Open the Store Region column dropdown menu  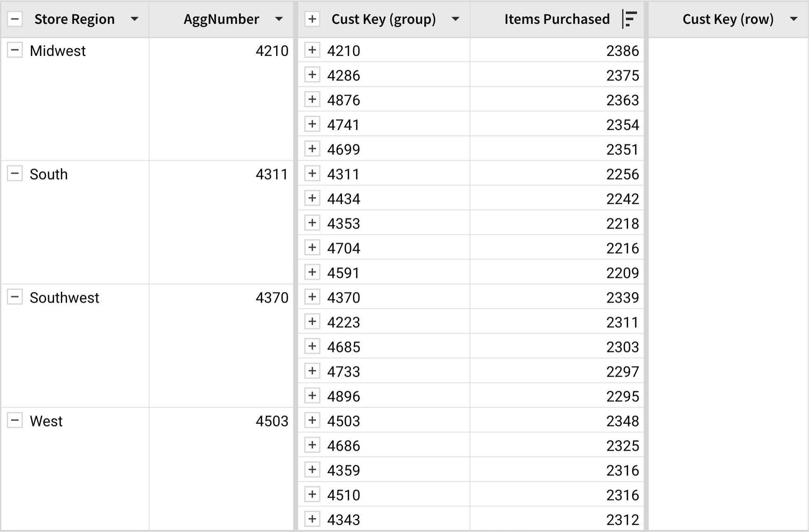click(134, 19)
